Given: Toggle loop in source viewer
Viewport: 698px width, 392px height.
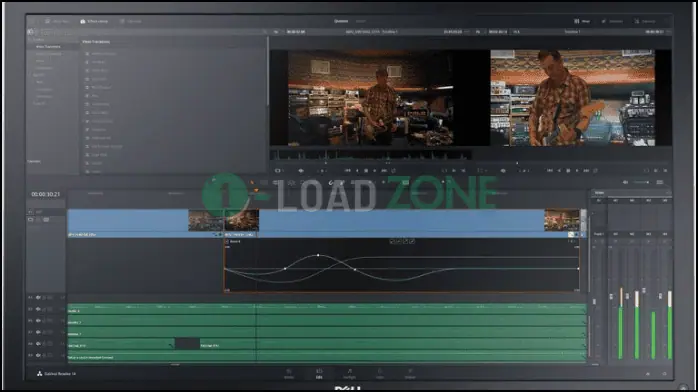Looking at the screenshot, I should click(x=394, y=170).
